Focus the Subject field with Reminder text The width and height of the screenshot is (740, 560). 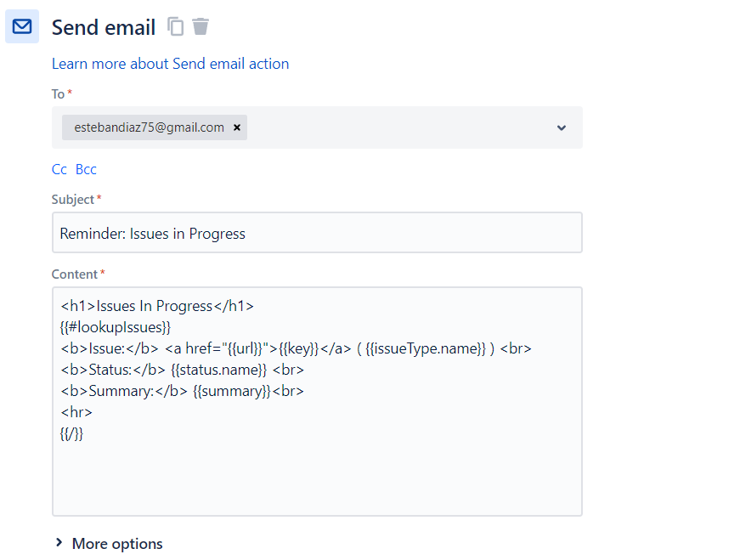316,233
